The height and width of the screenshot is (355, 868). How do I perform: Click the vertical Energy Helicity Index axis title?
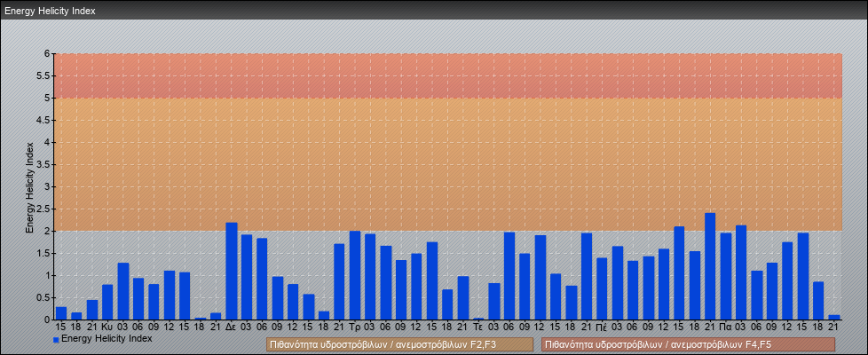click(29, 186)
